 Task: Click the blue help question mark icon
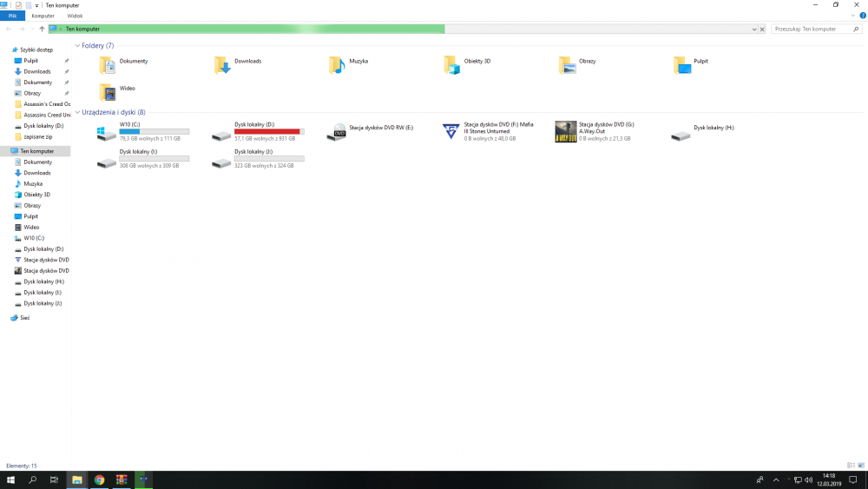coord(860,16)
